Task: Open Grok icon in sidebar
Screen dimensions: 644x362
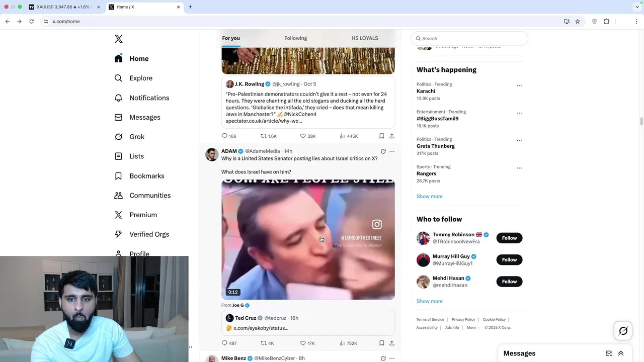Action: [x=118, y=137]
